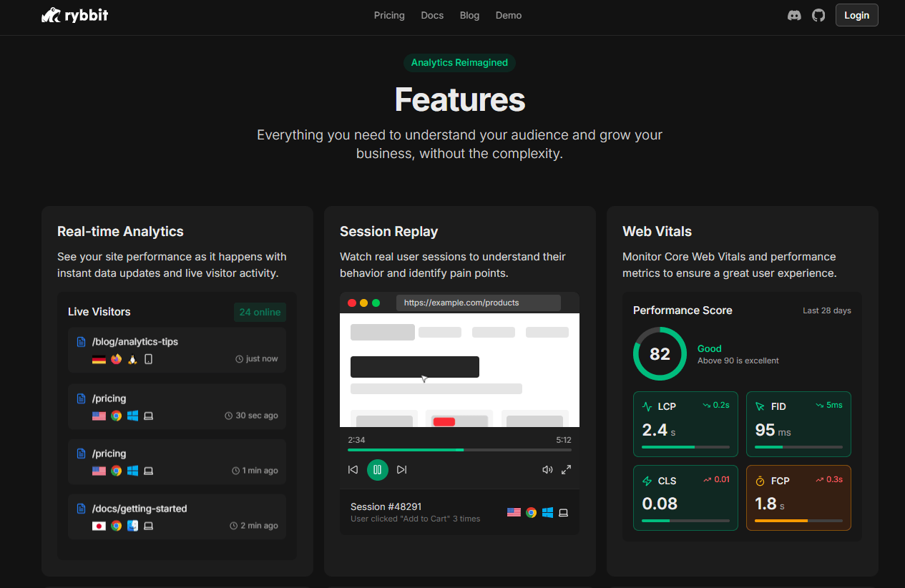Click the Login button
The height and width of the screenshot is (588, 905).
[x=856, y=14]
